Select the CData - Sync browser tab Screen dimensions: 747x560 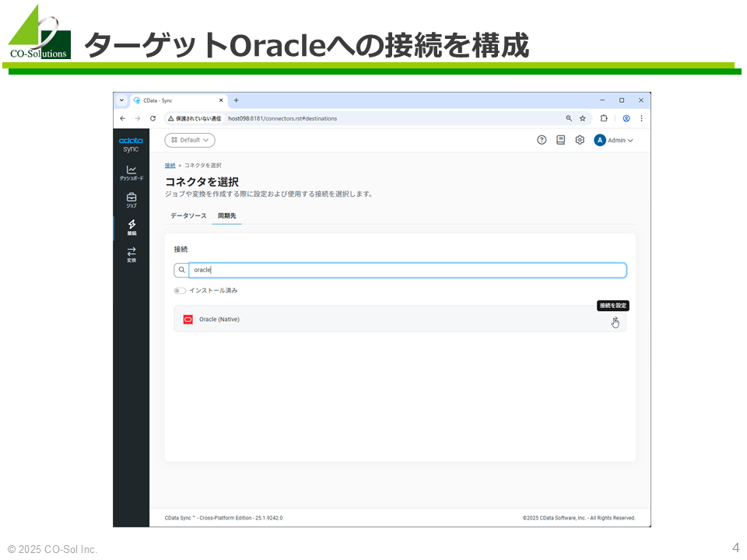[179, 100]
